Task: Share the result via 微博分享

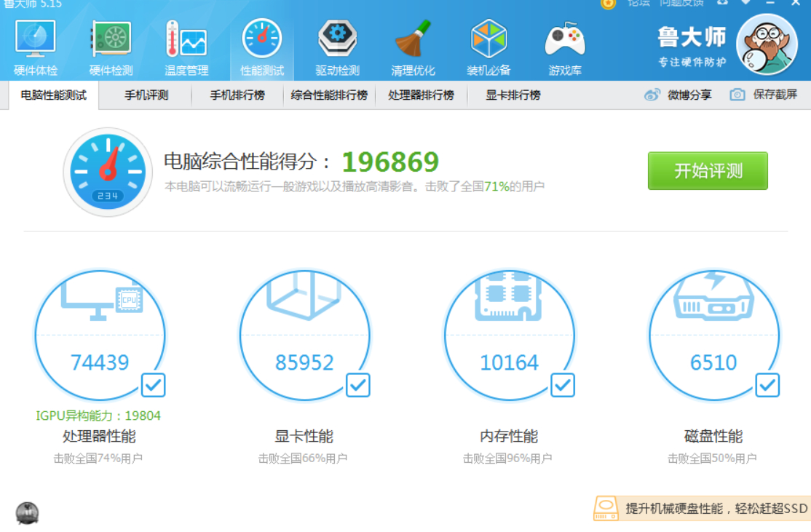Action: point(678,95)
